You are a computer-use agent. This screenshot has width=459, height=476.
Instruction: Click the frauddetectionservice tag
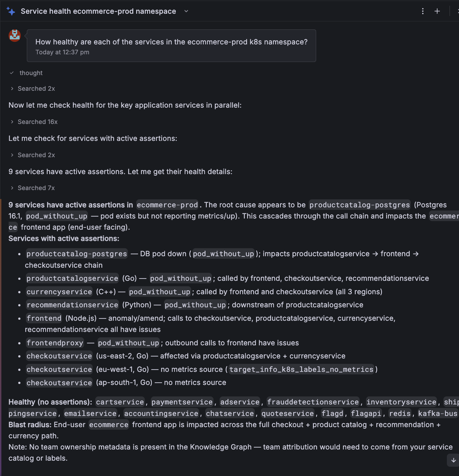pos(313,402)
